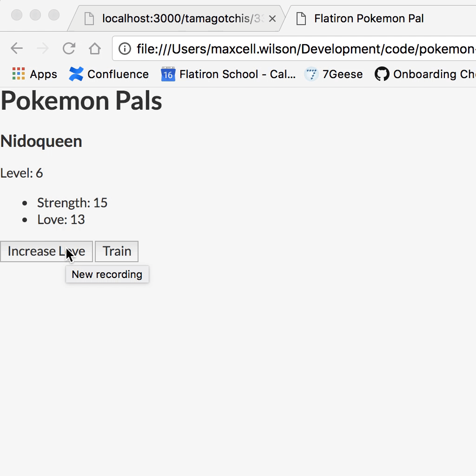This screenshot has width=476, height=476.
Task: Click the Level: 6 text
Action: coord(21,173)
